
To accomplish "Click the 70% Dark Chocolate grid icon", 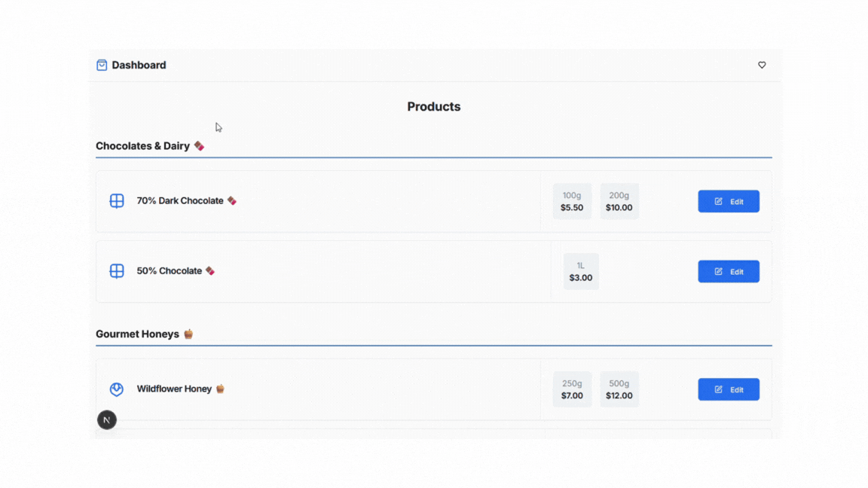I will pyautogui.click(x=117, y=201).
